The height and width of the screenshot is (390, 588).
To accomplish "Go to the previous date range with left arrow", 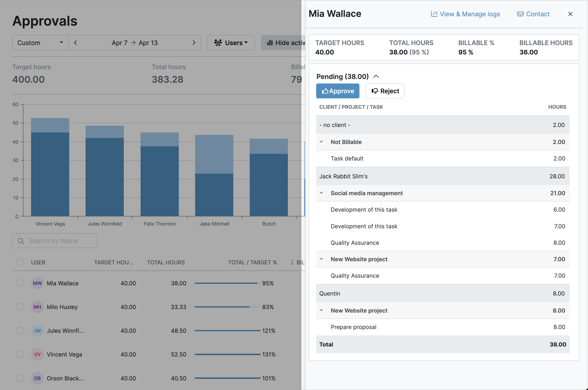I will tap(76, 43).
